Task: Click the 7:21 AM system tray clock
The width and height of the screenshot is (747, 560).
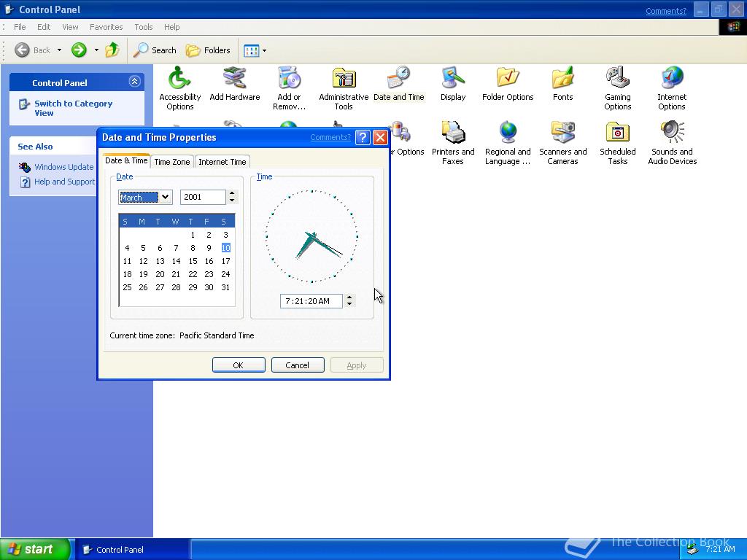Action: 720,550
